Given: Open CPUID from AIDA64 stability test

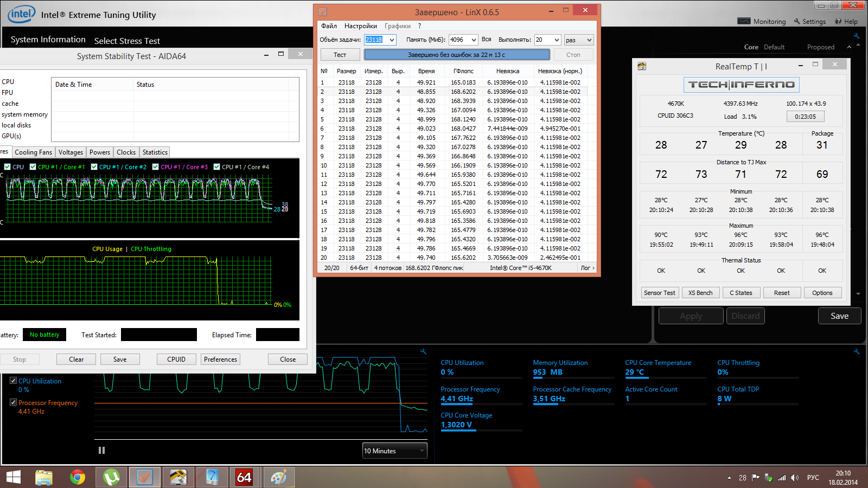Looking at the screenshot, I should click(x=176, y=359).
